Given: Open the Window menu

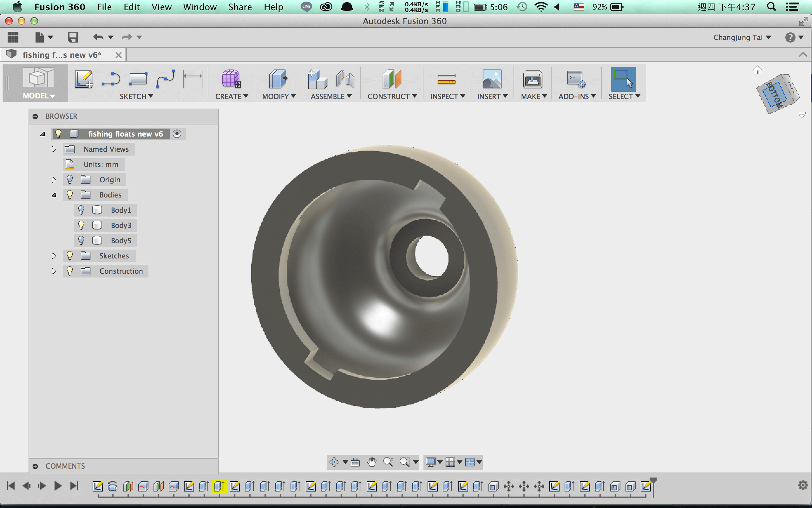Looking at the screenshot, I should pyautogui.click(x=200, y=7).
